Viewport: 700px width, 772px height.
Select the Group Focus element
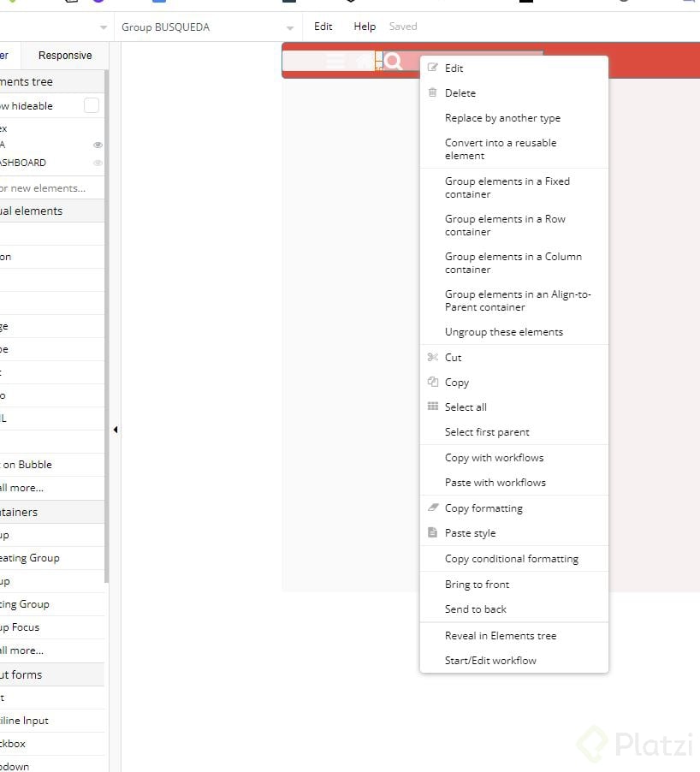coord(51,627)
